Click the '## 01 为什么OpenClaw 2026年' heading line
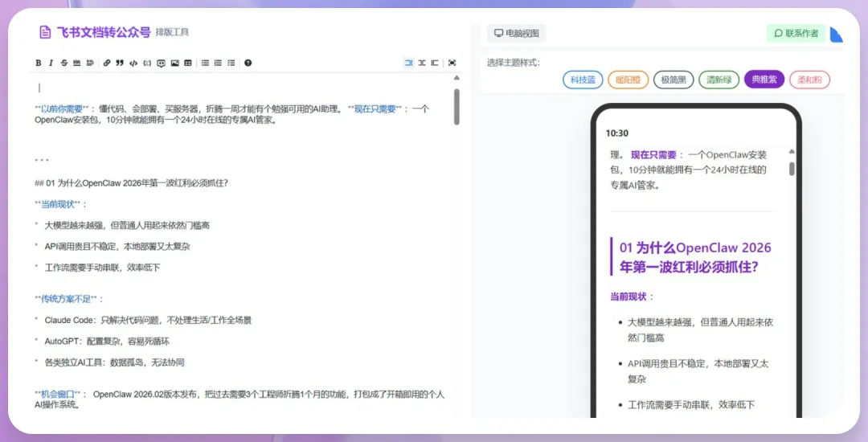This screenshot has width=868, height=442. 131,183
